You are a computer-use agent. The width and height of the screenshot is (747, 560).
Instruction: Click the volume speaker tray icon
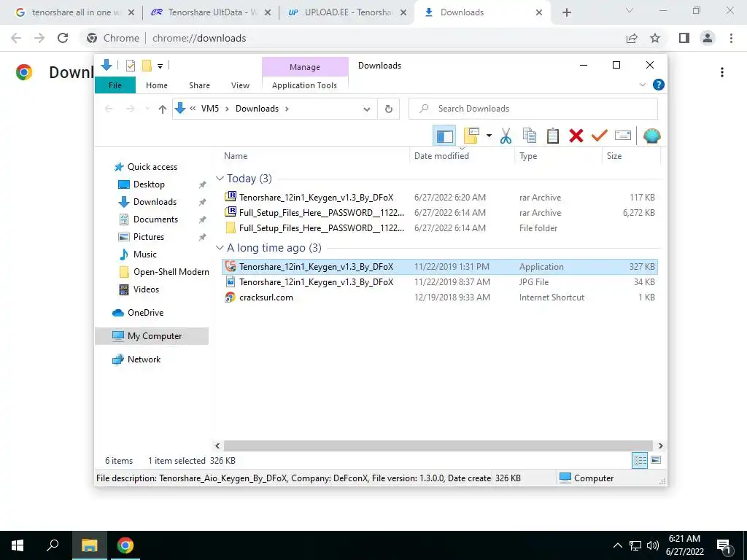click(652, 545)
